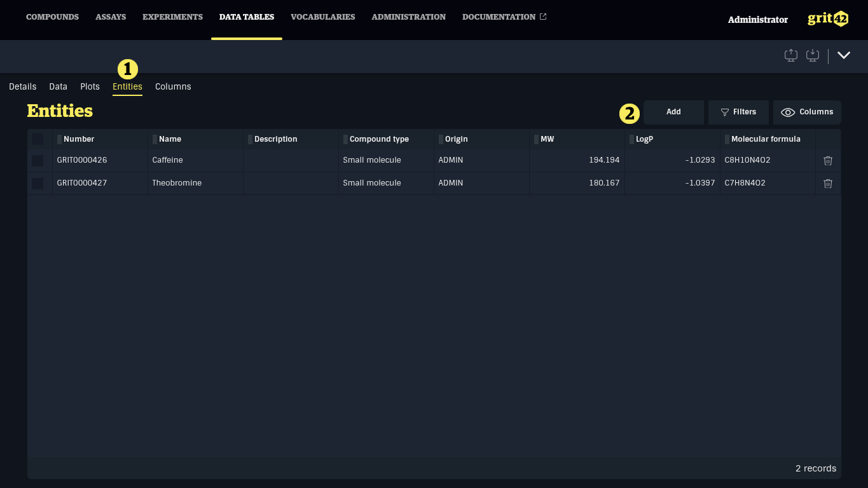This screenshot has width=868, height=488.
Task: Open the Documentation external link
Action: (504, 17)
